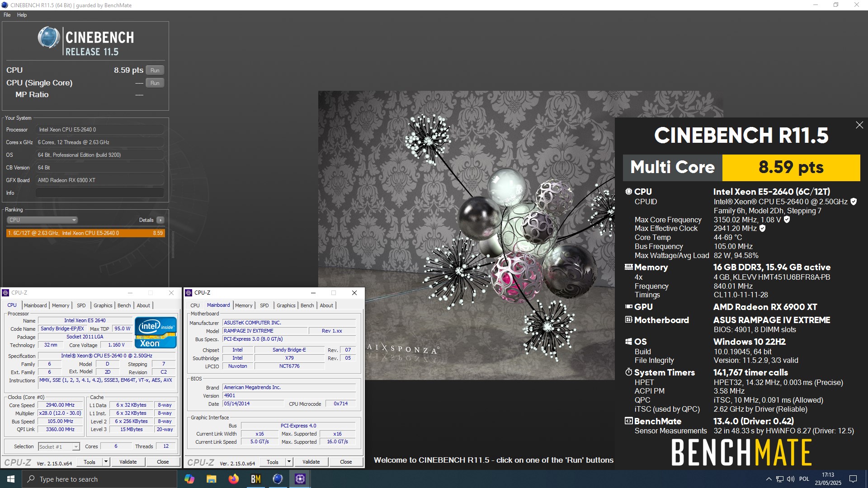This screenshot has width=868, height=488.
Task: Click the BenchMate GPU section icon
Action: coord(628,306)
